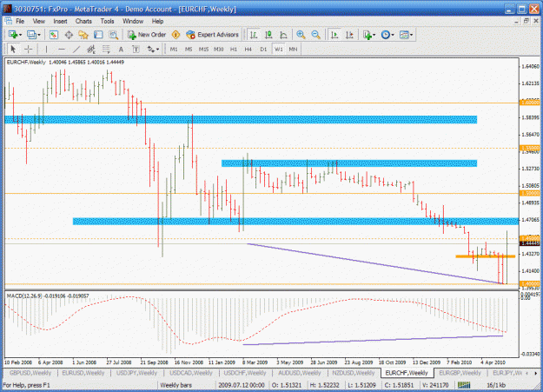The image size is (543, 392).
Task: Open the Insert menu
Action: pyautogui.click(x=60, y=21)
